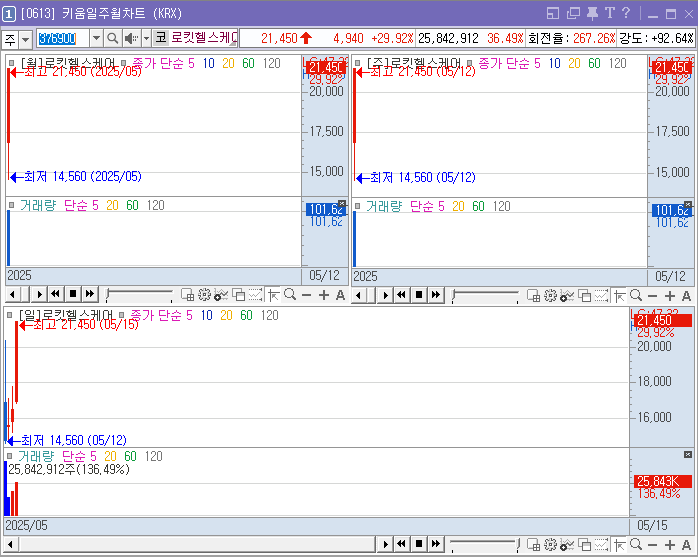Click the magnifier zoom icon in daily toolbar

(636, 544)
